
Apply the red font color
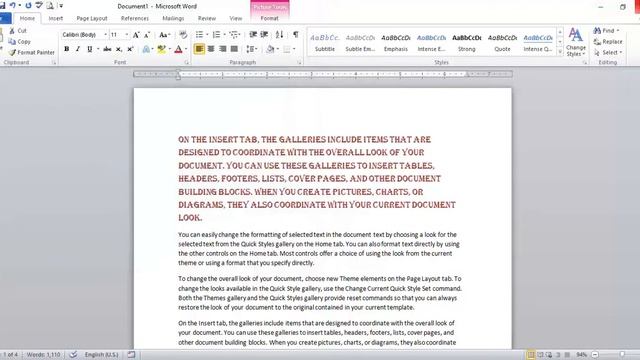pos(178,49)
